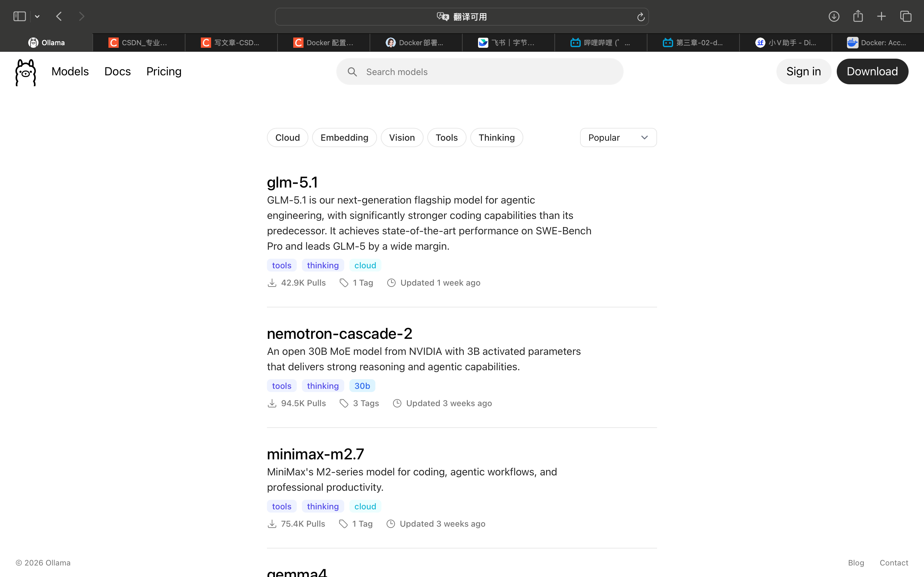Click the translate icon in address bar
This screenshot has width=924, height=577.
[x=442, y=17]
